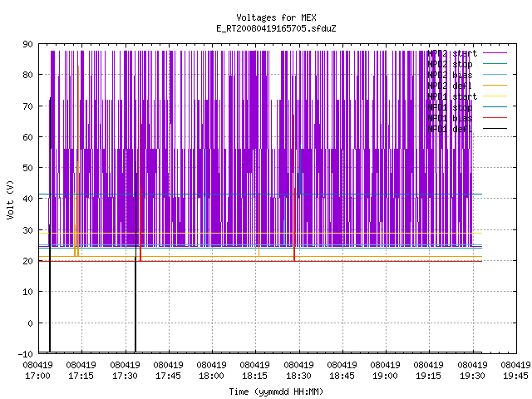Click the x-axis time label 18:15
Screen dimensions: 532x399
(255, 376)
